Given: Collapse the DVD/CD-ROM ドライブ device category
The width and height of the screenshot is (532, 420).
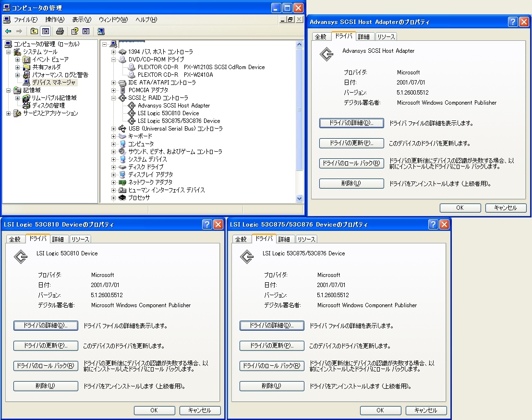Looking at the screenshot, I should click(x=113, y=60).
